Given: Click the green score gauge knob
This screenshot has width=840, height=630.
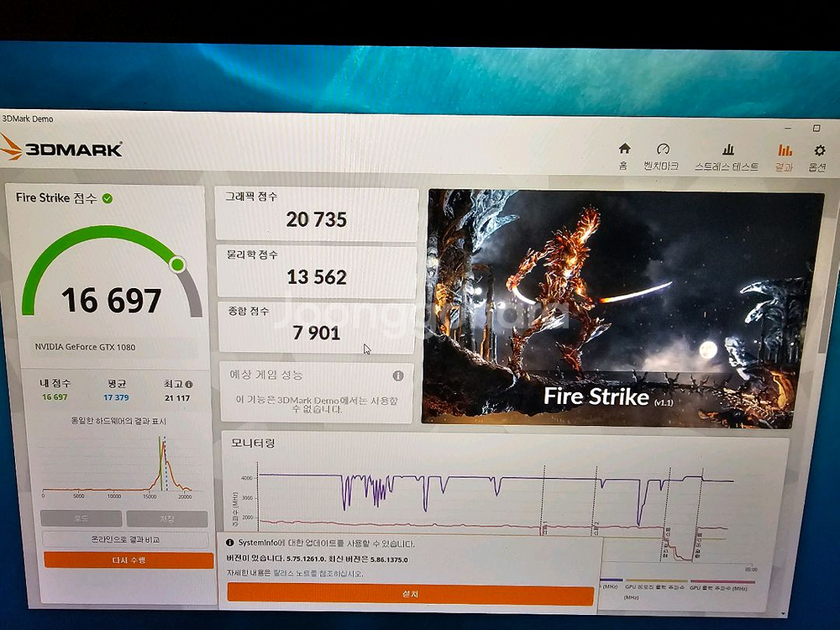Looking at the screenshot, I should (x=177, y=264).
